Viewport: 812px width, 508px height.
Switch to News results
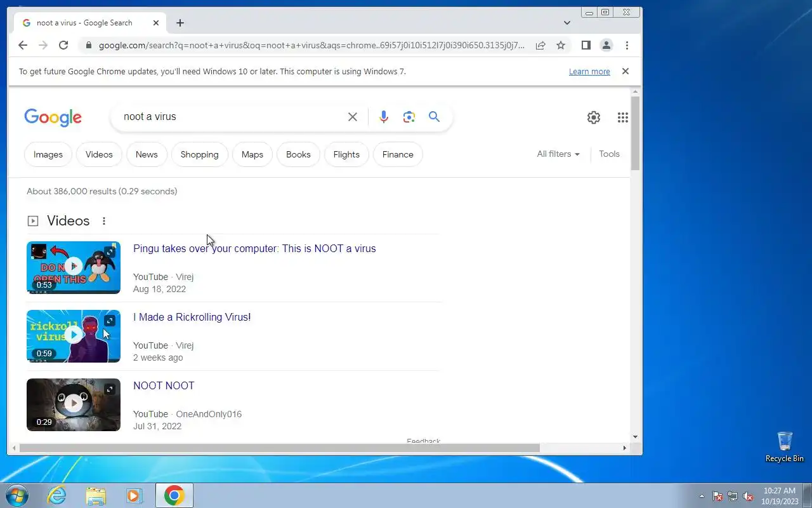coord(147,154)
